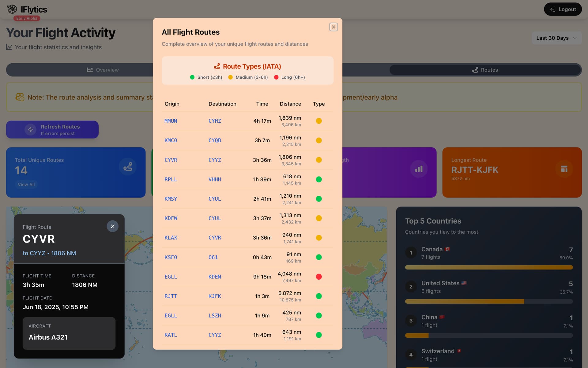This screenshot has height=368, width=588.
Task: Click the United States progress bar
Action: click(x=489, y=301)
